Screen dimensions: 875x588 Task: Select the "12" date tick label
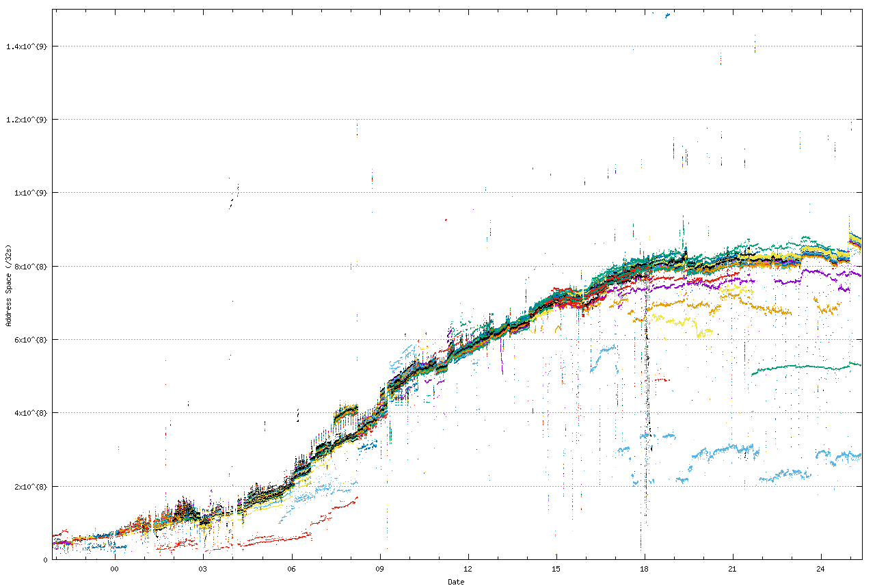click(468, 569)
